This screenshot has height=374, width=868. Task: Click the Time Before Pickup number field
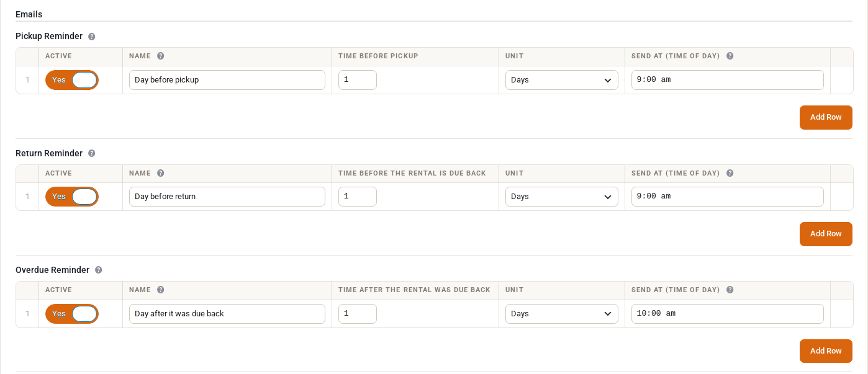tap(358, 80)
